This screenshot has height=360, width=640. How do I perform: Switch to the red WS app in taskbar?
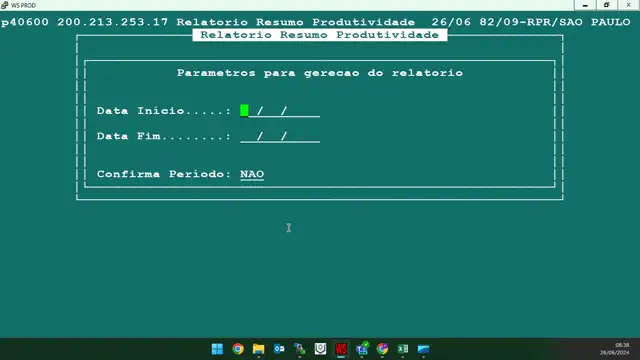[341, 349]
